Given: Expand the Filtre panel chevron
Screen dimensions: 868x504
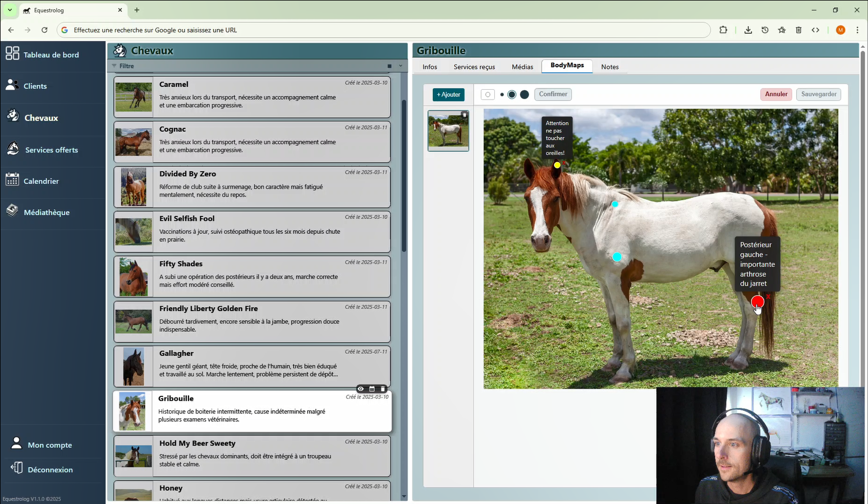Looking at the screenshot, I should [x=401, y=66].
